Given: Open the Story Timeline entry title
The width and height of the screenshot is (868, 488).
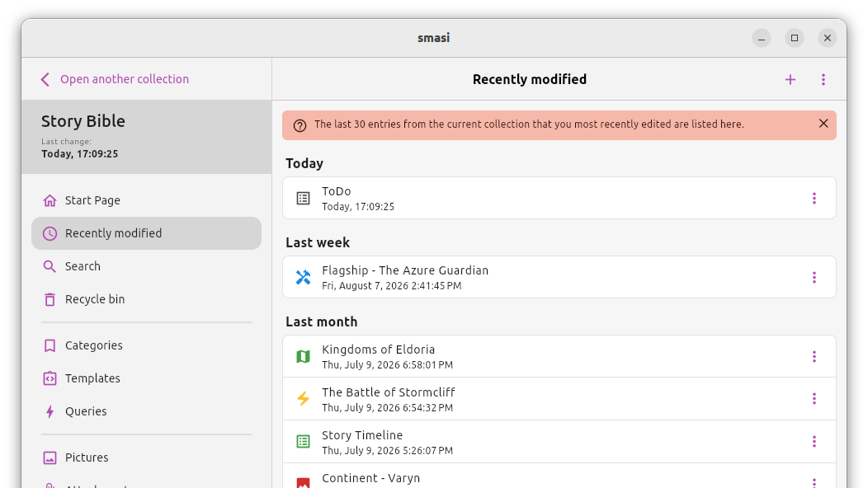Looking at the screenshot, I should tap(362, 435).
